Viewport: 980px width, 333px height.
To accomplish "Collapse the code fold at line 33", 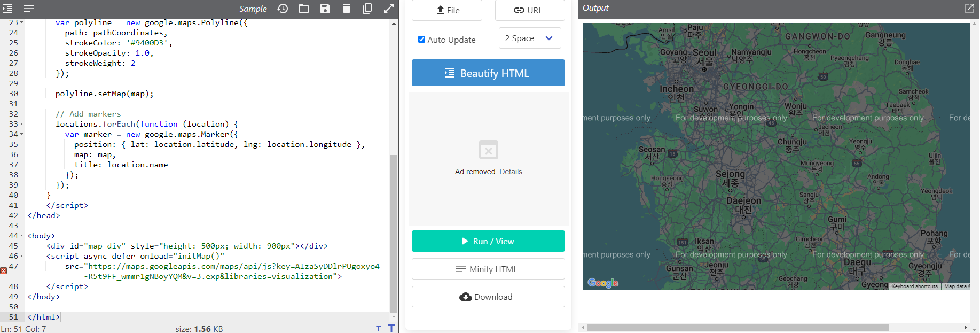I will [x=22, y=124].
